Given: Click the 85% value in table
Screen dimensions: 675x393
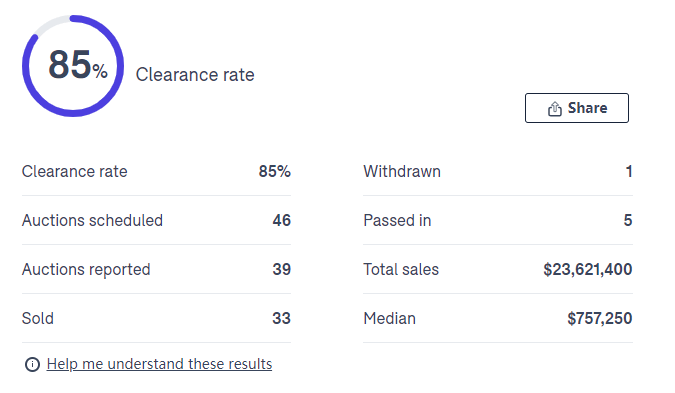Looking at the screenshot, I should pyautogui.click(x=275, y=171).
